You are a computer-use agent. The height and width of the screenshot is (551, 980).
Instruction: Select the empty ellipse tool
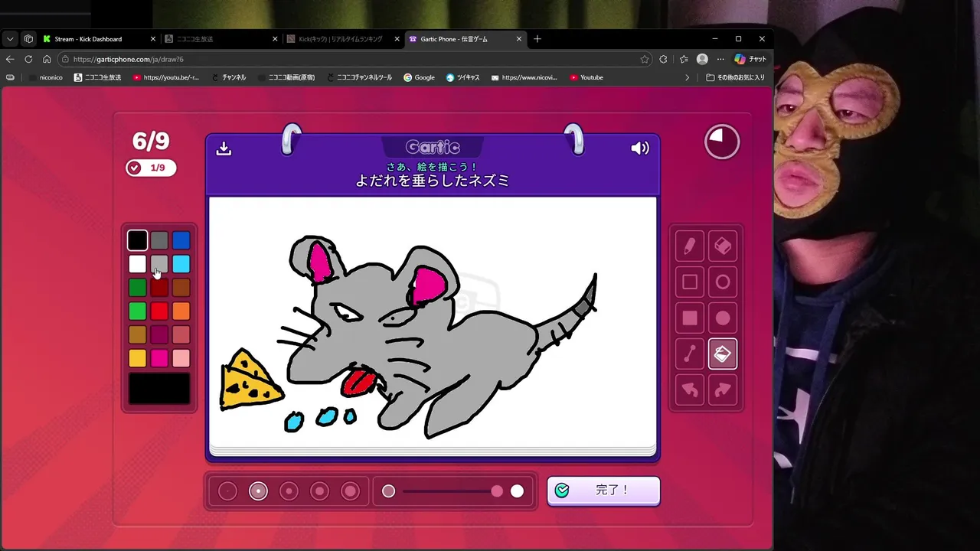[x=723, y=282]
